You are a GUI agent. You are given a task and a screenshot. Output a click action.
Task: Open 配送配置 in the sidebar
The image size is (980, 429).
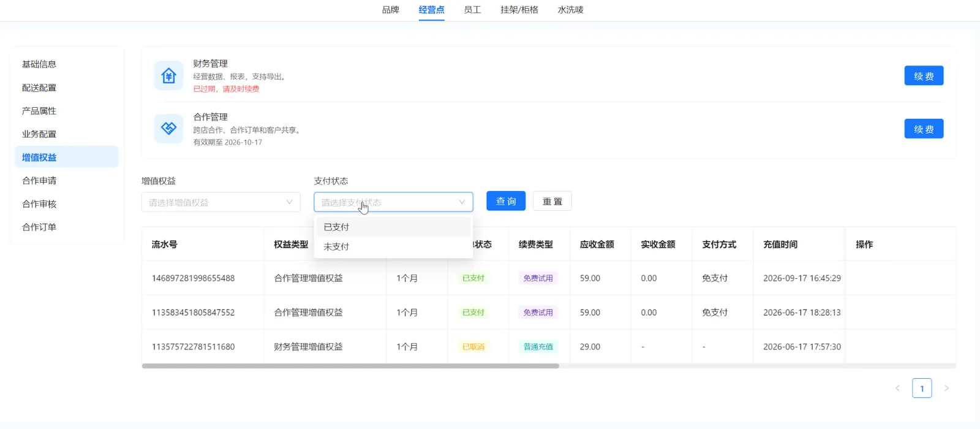(66, 88)
